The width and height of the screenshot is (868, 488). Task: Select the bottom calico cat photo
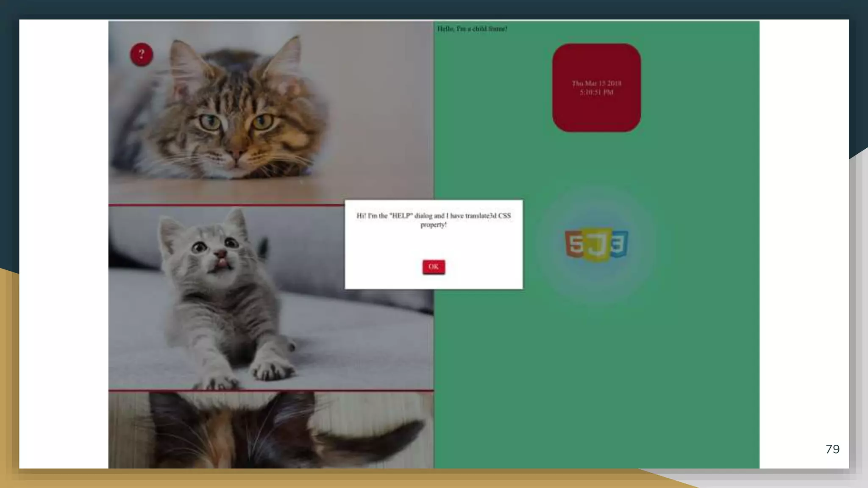pyautogui.click(x=271, y=430)
